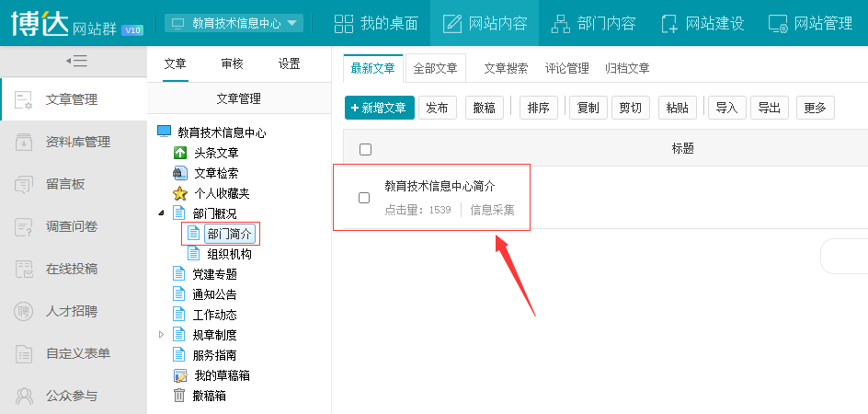Click the 新增文章 button

(380, 108)
